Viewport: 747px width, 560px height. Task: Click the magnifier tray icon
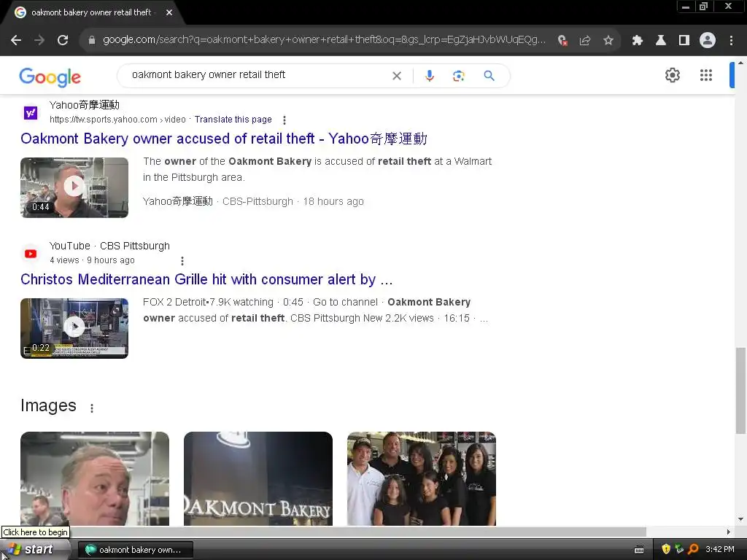pyautogui.click(x=693, y=549)
